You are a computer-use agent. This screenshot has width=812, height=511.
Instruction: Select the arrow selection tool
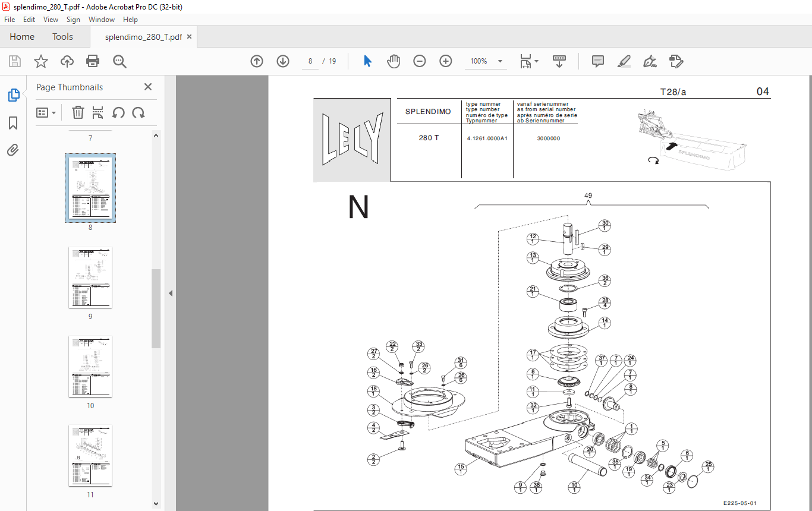(367, 61)
